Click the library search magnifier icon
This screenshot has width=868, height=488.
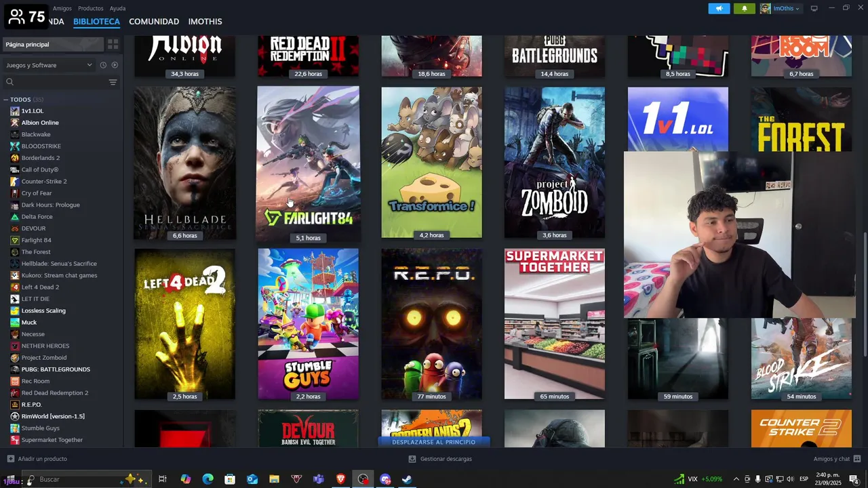9,82
